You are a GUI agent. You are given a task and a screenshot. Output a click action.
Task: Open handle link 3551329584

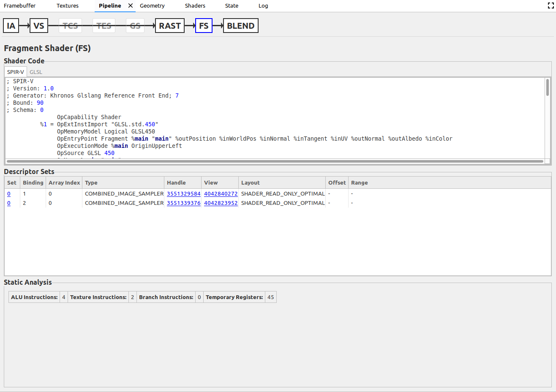(x=183, y=194)
